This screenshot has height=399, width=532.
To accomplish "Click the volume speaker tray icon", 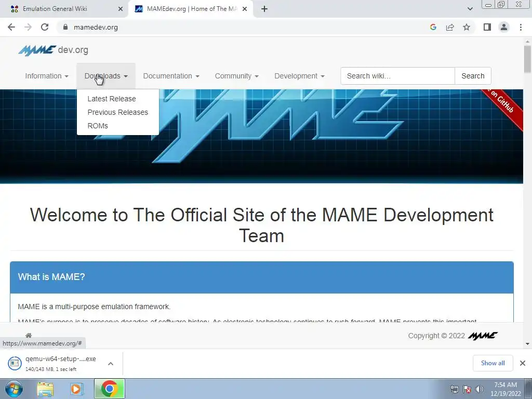I will tap(480, 389).
